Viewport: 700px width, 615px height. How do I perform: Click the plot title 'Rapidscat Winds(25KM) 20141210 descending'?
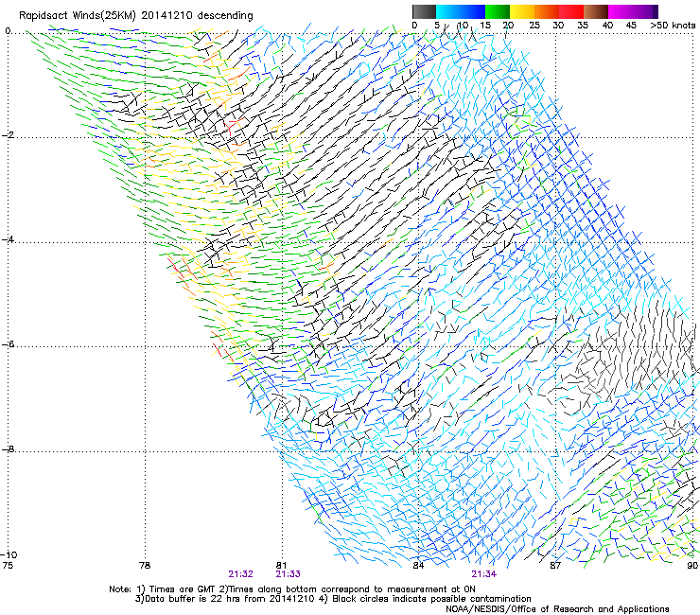(x=135, y=16)
